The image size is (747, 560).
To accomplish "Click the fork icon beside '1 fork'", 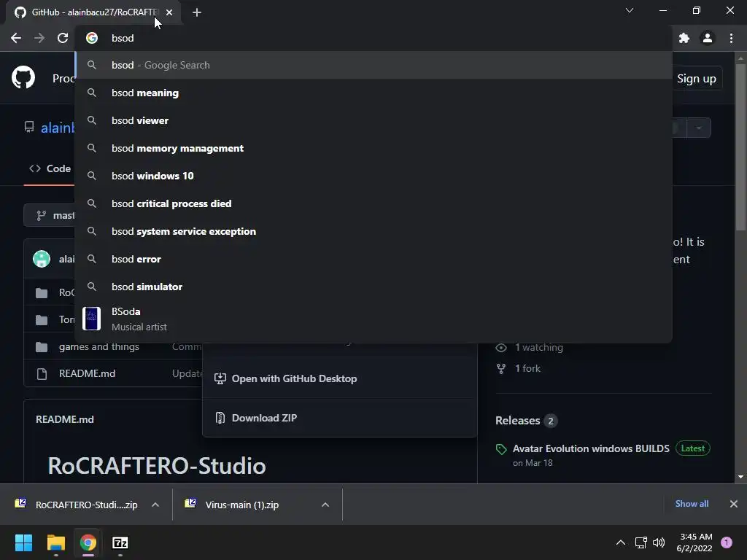I will pyautogui.click(x=501, y=368).
